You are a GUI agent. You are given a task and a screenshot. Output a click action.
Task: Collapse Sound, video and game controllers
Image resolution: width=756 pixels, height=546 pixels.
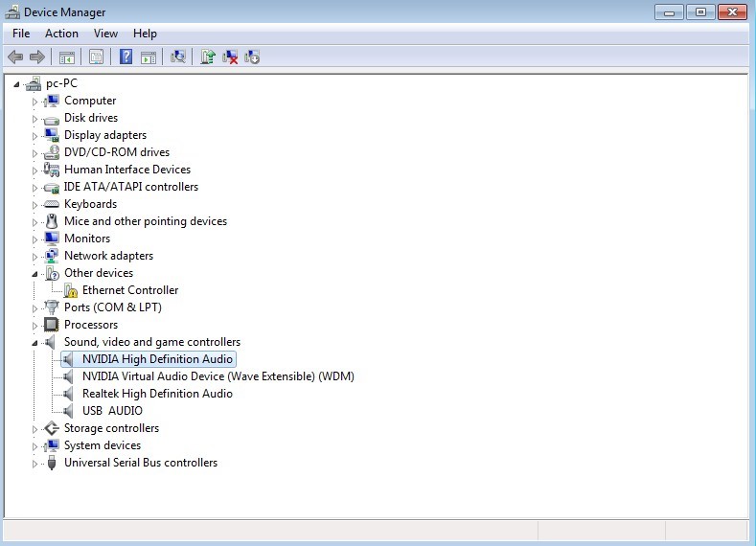[34, 343]
